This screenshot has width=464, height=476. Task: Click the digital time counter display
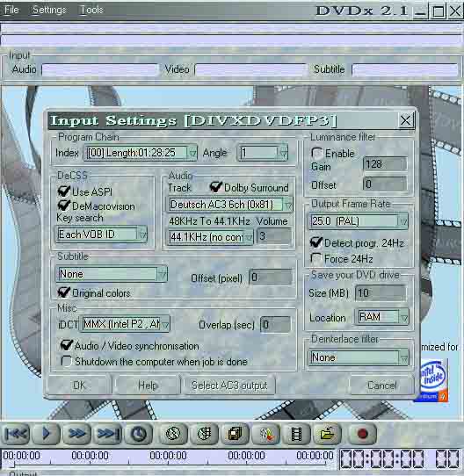(399, 458)
